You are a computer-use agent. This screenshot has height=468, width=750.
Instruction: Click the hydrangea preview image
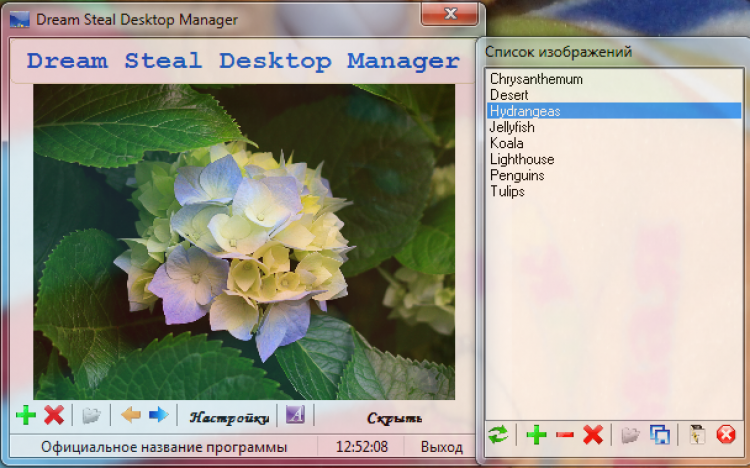point(244,242)
